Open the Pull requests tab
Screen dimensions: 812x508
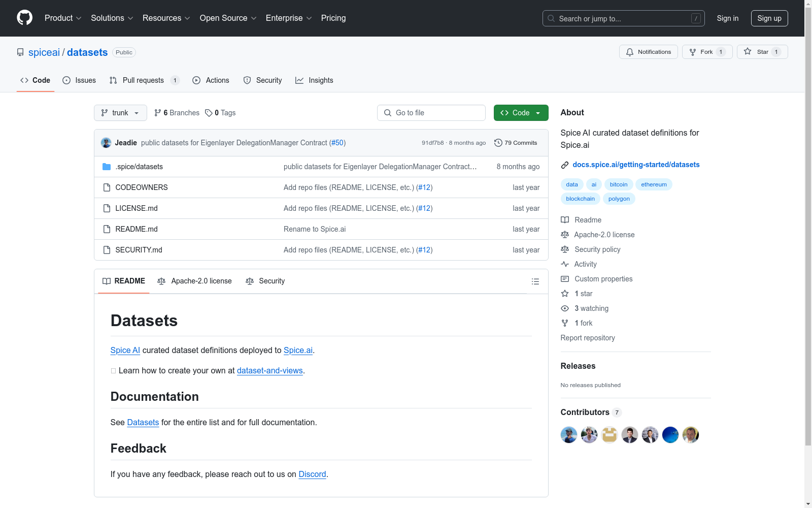click(144, 80)
